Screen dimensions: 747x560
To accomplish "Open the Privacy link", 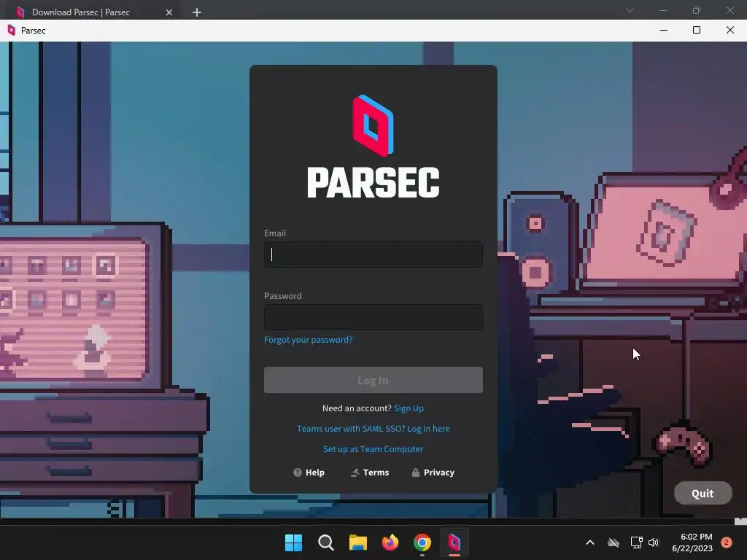I will (433, 472).
